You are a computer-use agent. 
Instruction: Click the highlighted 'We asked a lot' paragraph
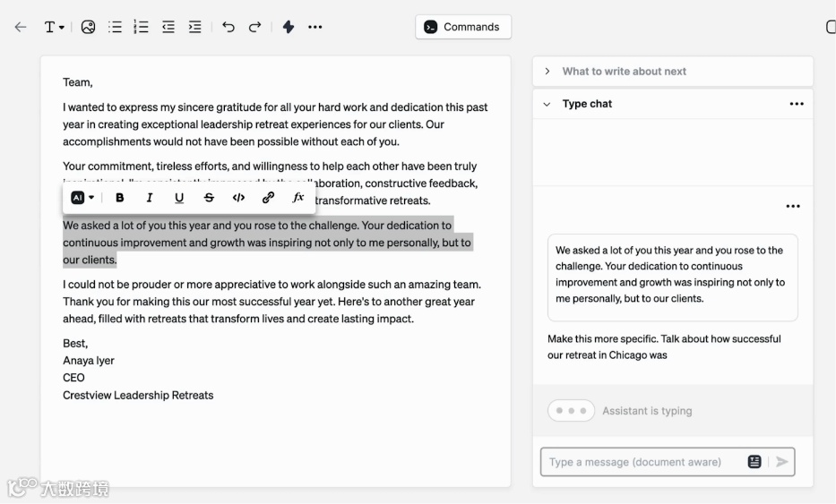(x=267, y=243)
